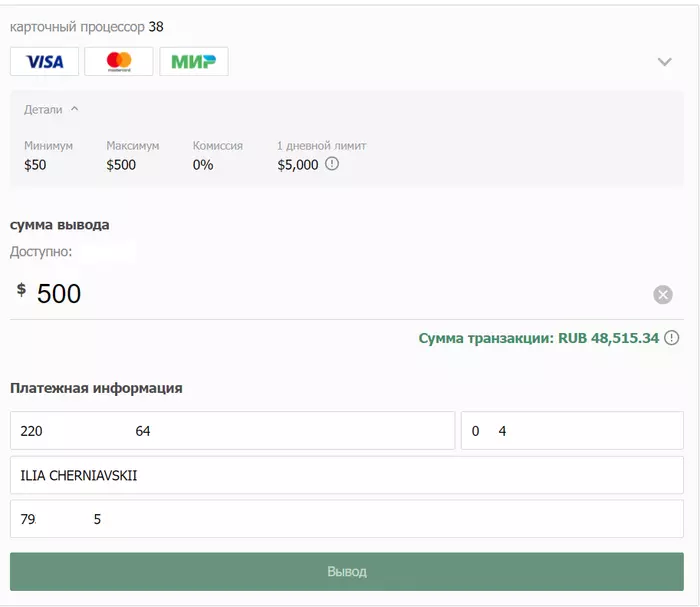Click the Максимум $500 value
Screen dimensions: 700x607
pyautogui.click(x=121, y=165)
